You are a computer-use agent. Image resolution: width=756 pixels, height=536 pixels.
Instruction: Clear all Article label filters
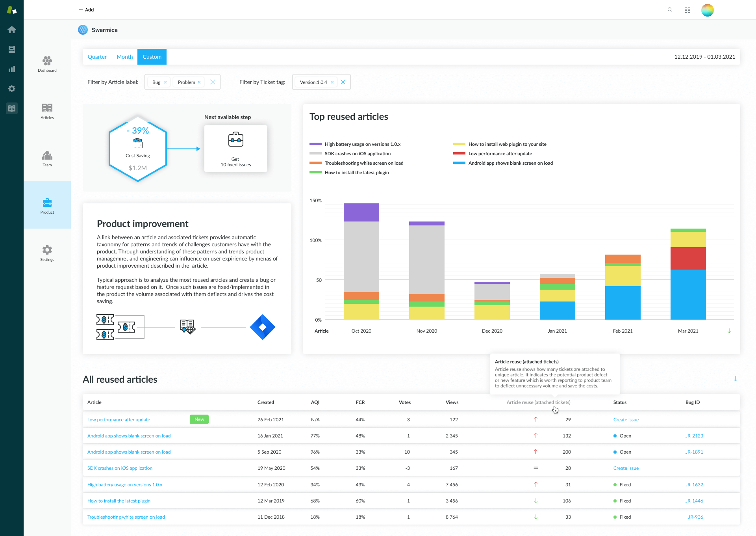pyautogui.click(x=213, y=82)
